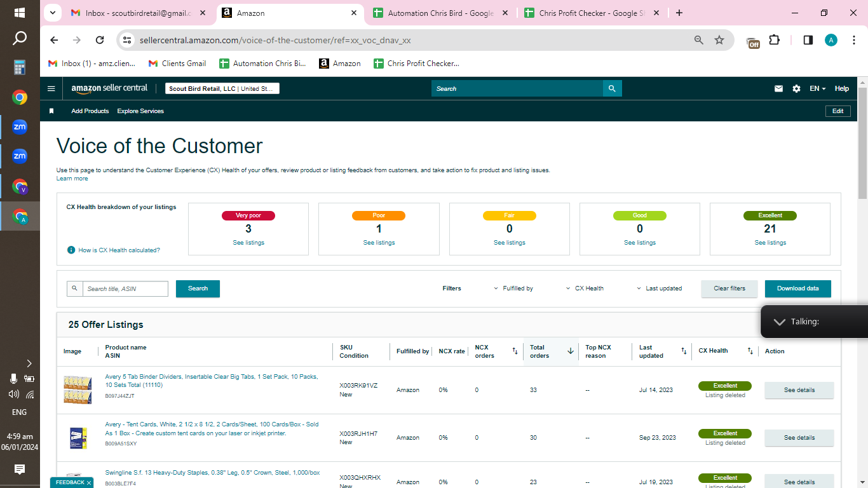
Task: Close the Feedback tab with its X
Action: click(x=89, y=483)
